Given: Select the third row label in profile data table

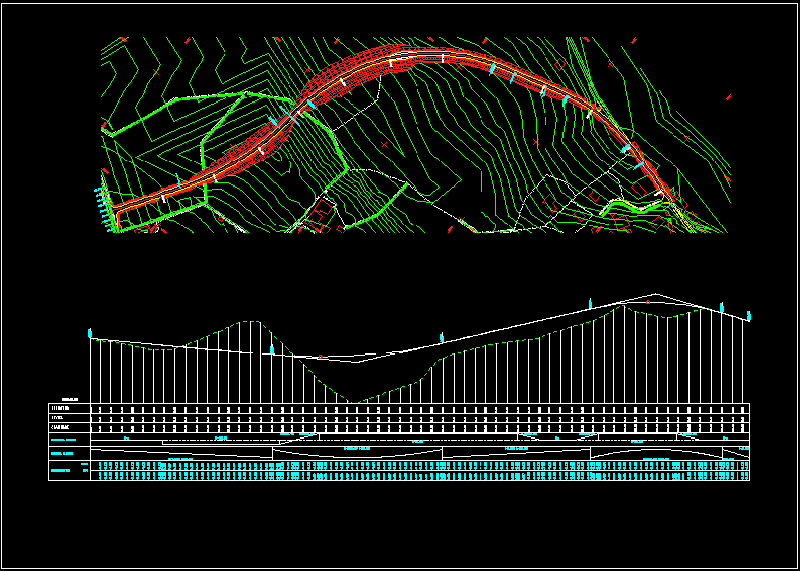Looking at the screenshot, I should tap(61, 427).
